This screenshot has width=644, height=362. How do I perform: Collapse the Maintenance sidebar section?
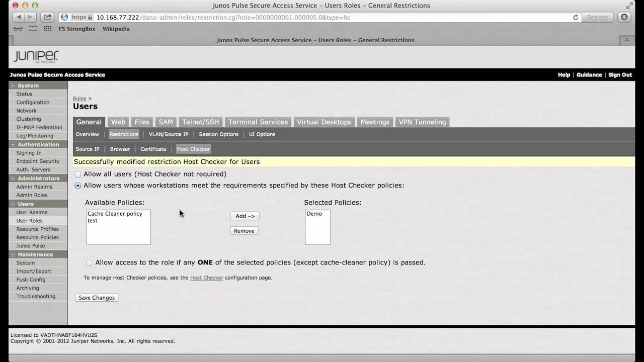pos(13,254)
